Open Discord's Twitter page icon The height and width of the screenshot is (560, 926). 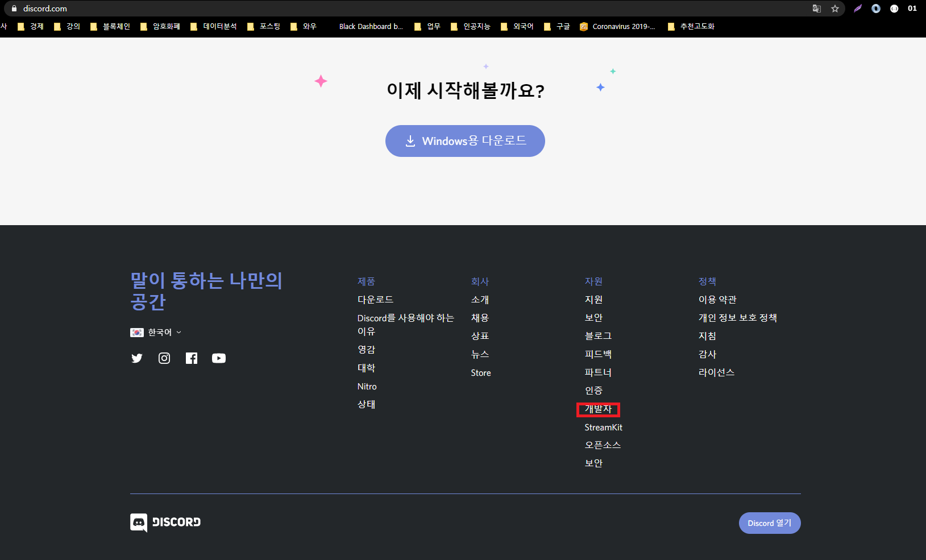137,358
